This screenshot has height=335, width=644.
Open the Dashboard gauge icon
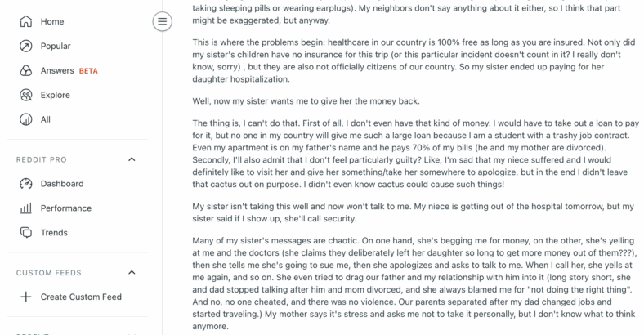pyautogui.click(x=26, y=184)
